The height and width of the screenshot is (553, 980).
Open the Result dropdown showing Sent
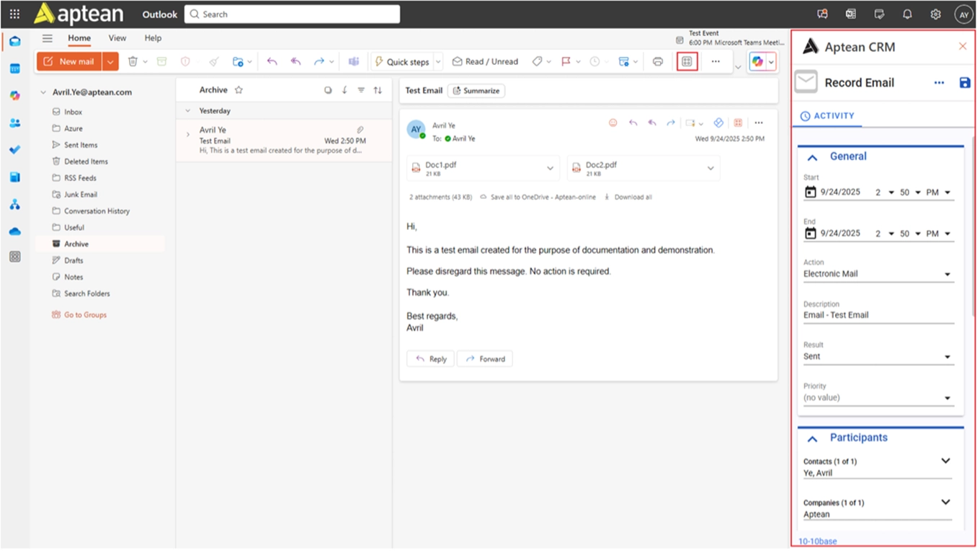coord(946,356)
